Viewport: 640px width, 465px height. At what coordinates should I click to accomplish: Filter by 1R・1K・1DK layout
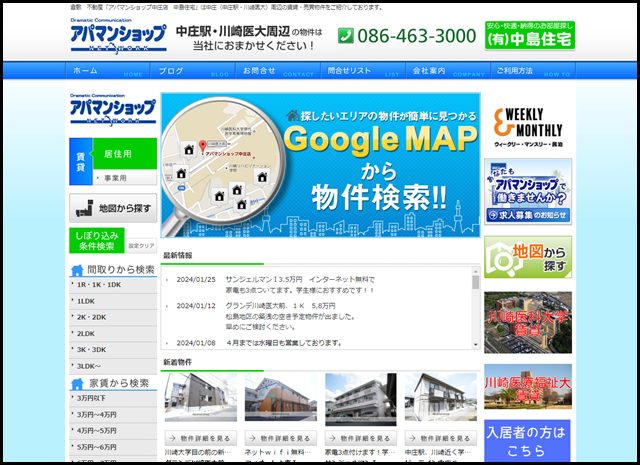point(113,285)
